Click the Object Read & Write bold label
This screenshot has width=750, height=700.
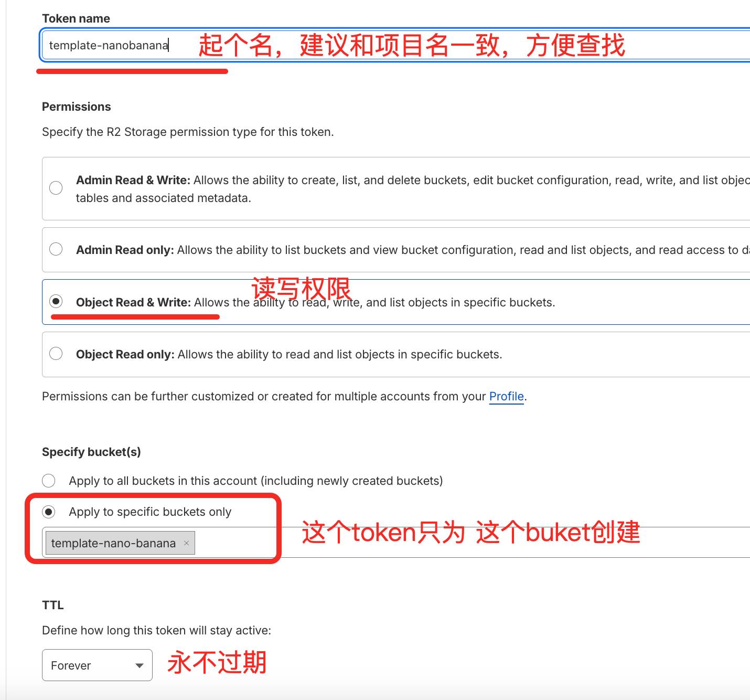[133, 302]
